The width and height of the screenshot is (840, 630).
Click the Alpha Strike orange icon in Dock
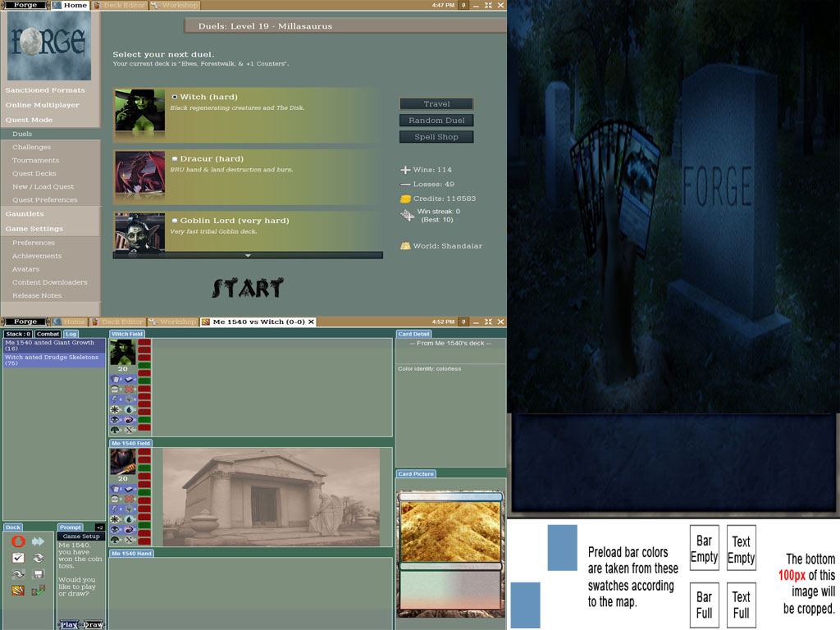tap(18, 591)
